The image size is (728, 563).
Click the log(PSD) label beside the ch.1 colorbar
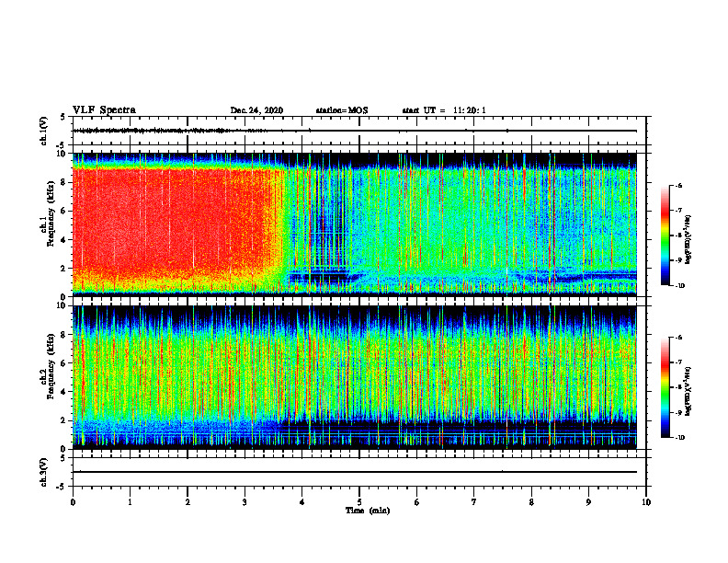[688, 240]
